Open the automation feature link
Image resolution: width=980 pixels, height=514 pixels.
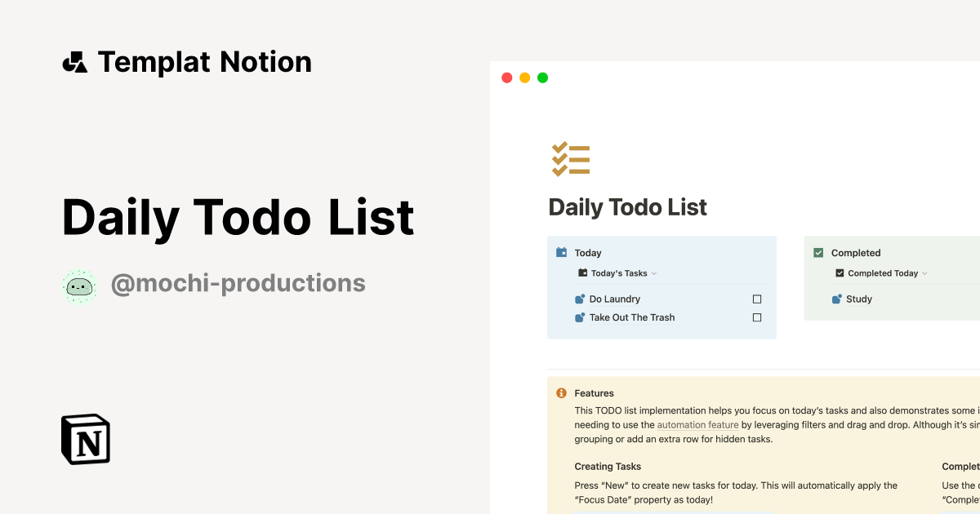pos(697,424)
